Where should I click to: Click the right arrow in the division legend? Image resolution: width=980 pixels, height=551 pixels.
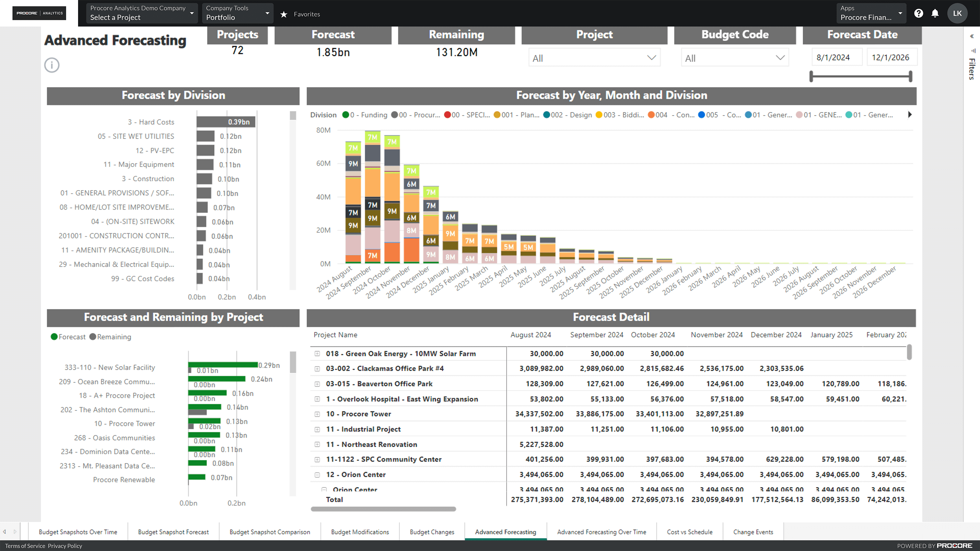[x=910, y=114]
